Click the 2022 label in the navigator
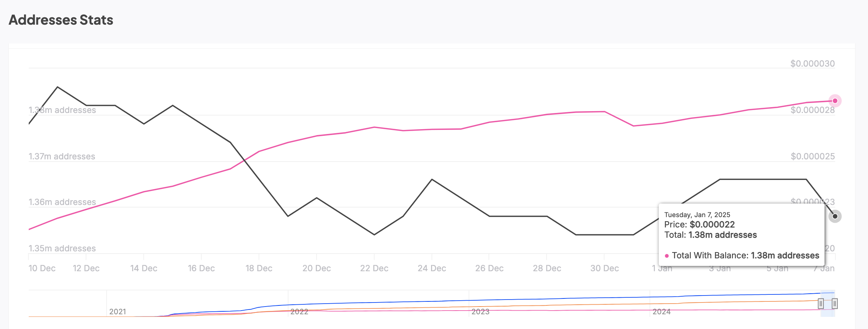The height and width of the screenshot is (329, 868). [x=299, y=312]
